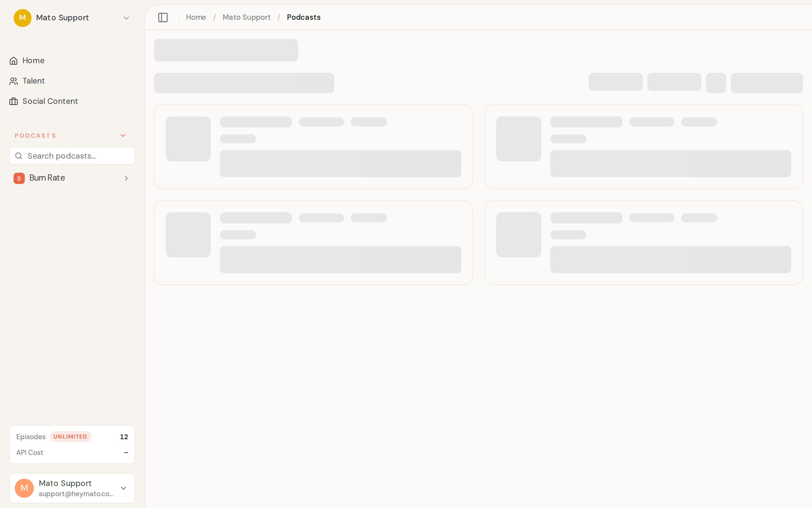Click the orange M user avatar
The height and width of the screenshot is (508, 812).
[24, 488]
